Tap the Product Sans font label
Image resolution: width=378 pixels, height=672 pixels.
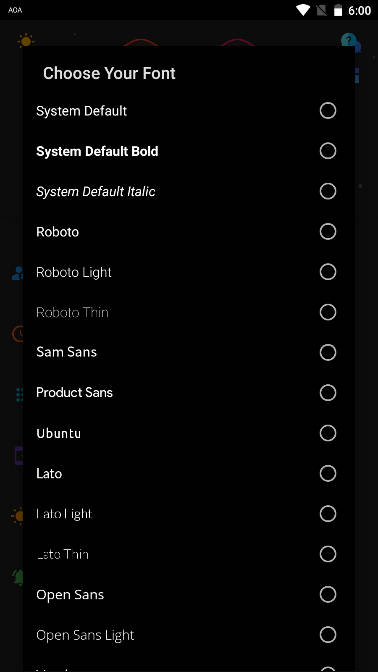(x=75, y=393)
